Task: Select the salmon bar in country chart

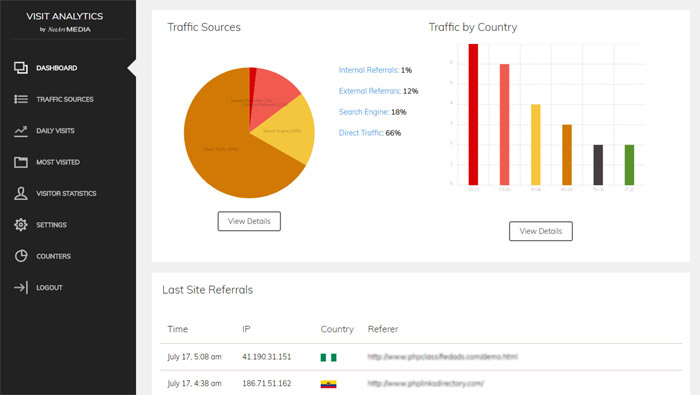Action: (504, 125)
